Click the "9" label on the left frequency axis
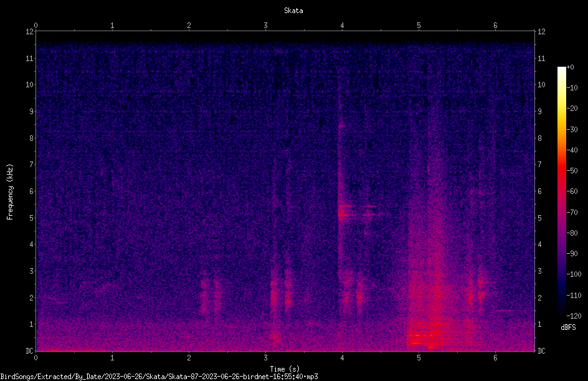The image size is (588, 381). [32, 112]
